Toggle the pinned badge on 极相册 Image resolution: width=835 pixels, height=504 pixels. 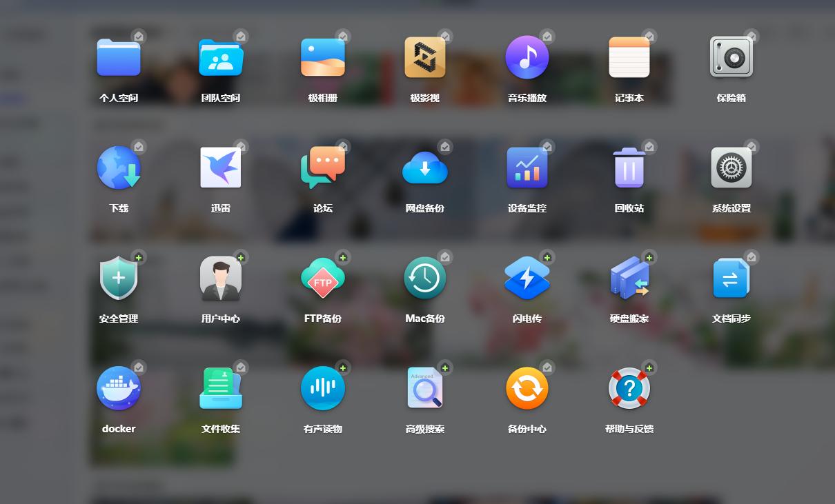(343, 36)
